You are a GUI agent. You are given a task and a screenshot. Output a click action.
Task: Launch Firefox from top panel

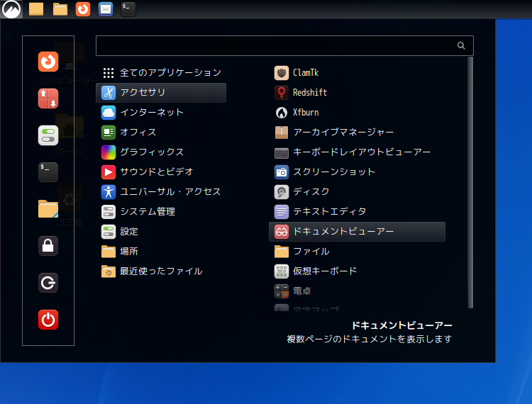(x=83, y=9)
